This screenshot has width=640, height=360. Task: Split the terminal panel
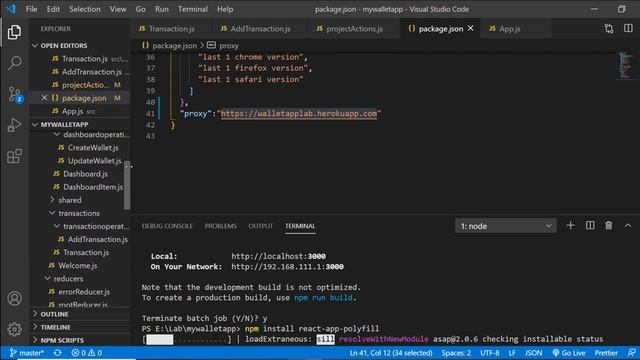590,226
